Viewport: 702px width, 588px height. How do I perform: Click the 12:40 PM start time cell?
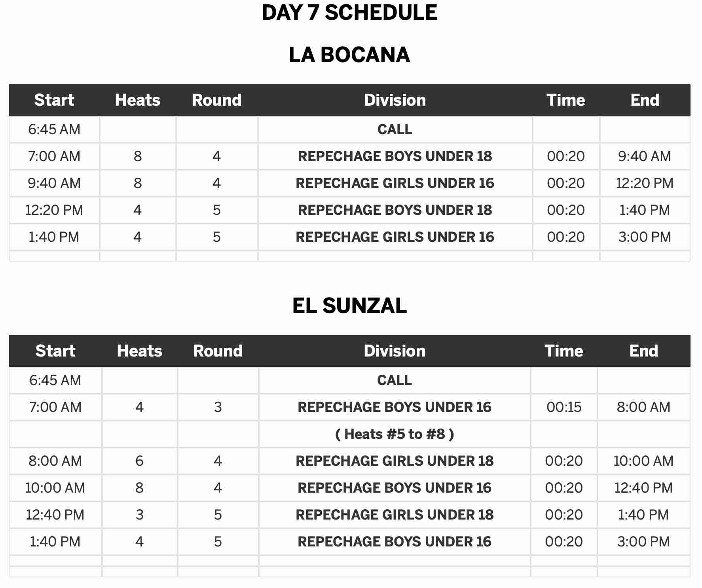click(55, 515)
